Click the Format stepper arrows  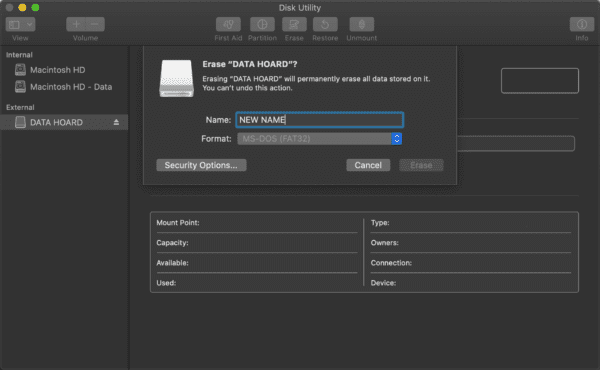(397, 139)
